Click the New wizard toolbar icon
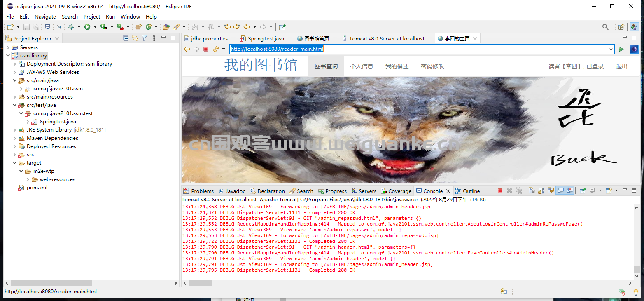The image size is (644, 301). [10, 27]
